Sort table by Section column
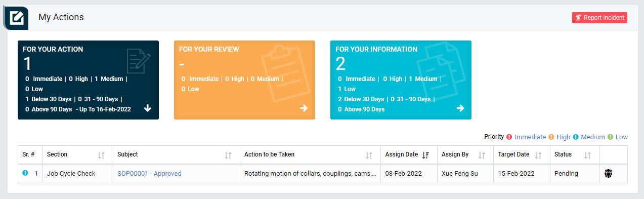This screenshot has width=644, height=199. click(x=101, y=155)
